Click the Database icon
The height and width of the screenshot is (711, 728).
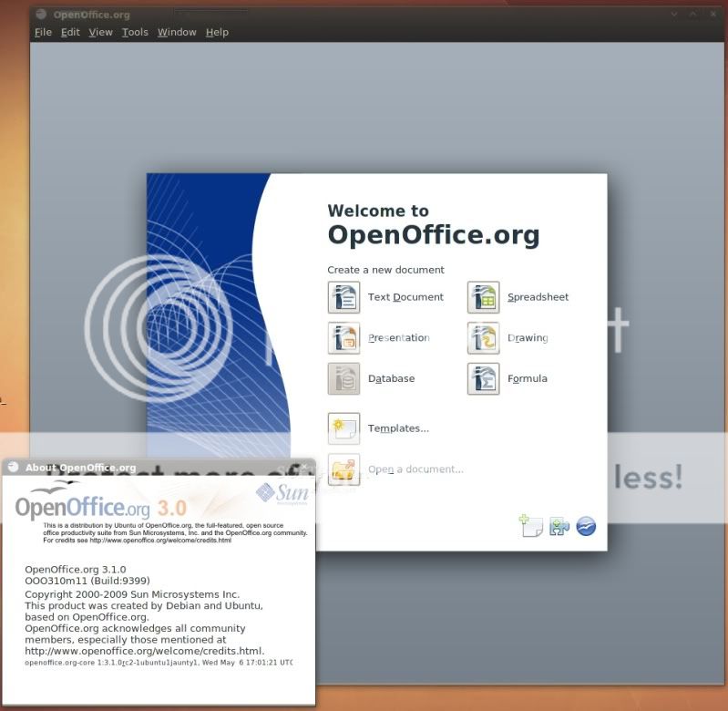(x=343, y=378)
